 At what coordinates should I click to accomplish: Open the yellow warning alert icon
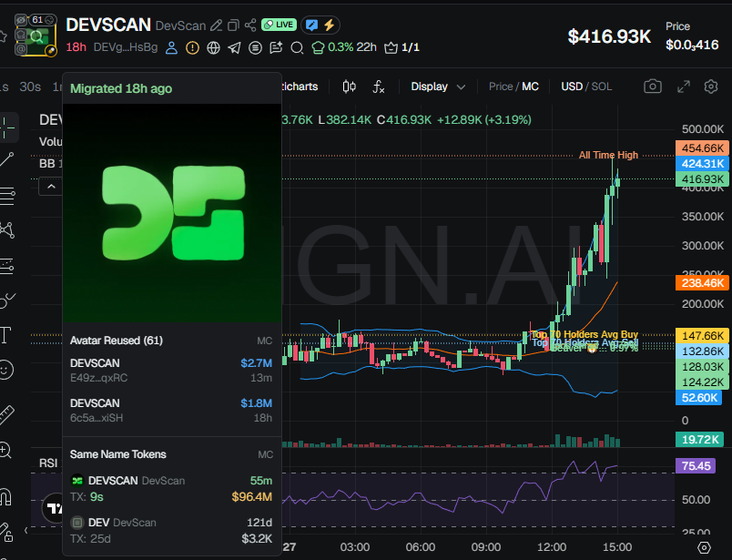(192, 47)
